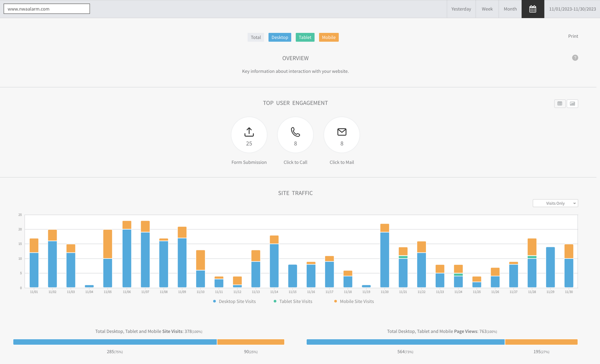
Task: Click the mobile portion of Site Visits bar
Action: pyautogui.click(x=251, y=342)
